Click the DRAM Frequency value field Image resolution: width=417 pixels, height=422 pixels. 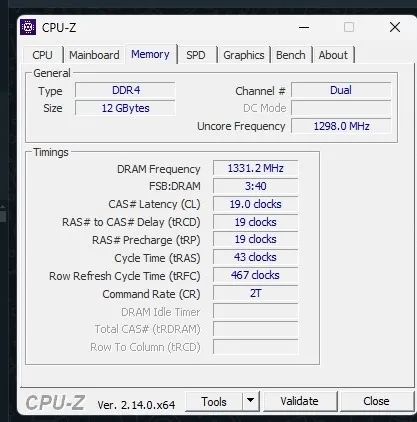click(x=255, y=168)
